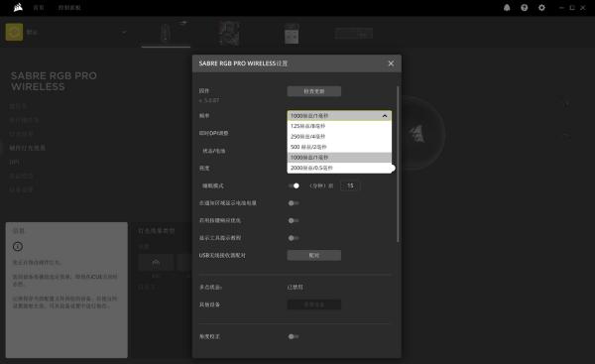Toggle the show tooltips tutorial switch
Screen dimensions: 595x364
point(294,238)
